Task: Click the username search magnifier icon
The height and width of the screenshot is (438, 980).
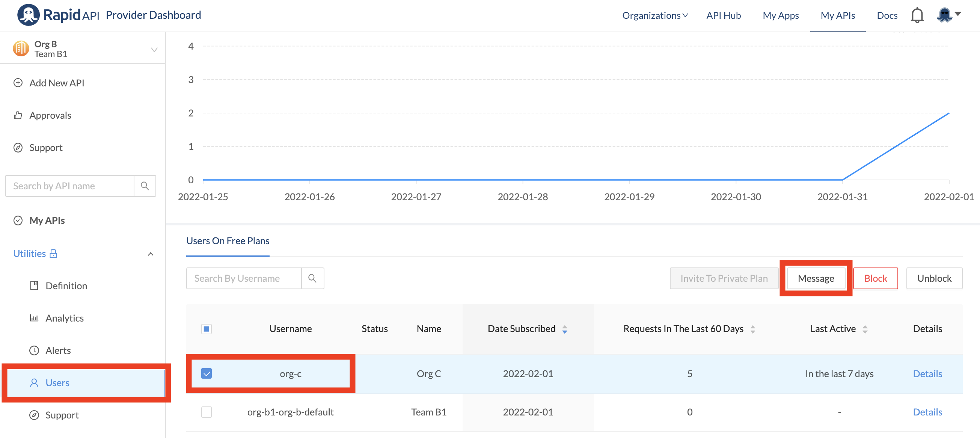Action: pyautogui.click(x=312, y=278)
